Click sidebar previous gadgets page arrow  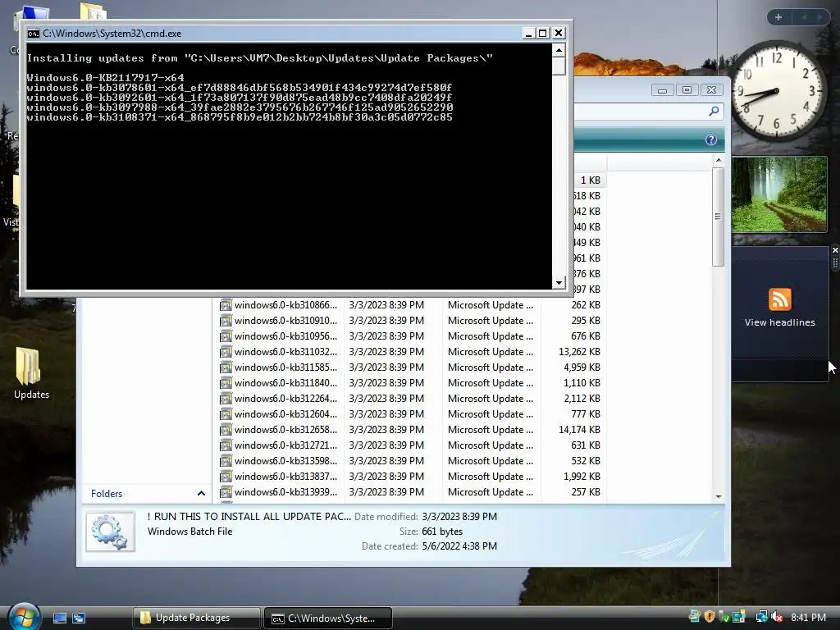(804, 17)
